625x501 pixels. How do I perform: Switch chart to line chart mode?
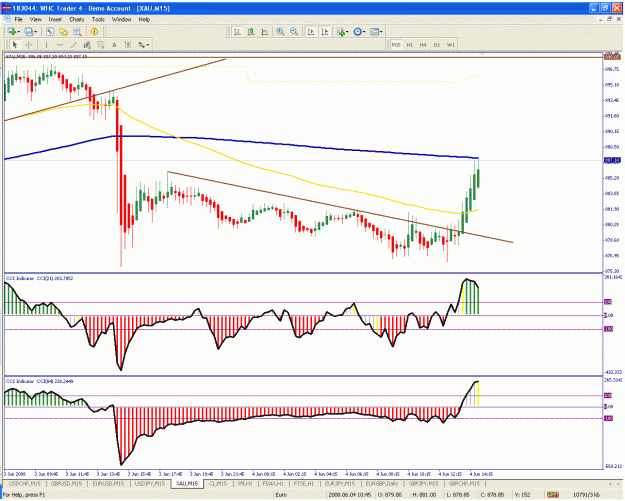[264, 31]
